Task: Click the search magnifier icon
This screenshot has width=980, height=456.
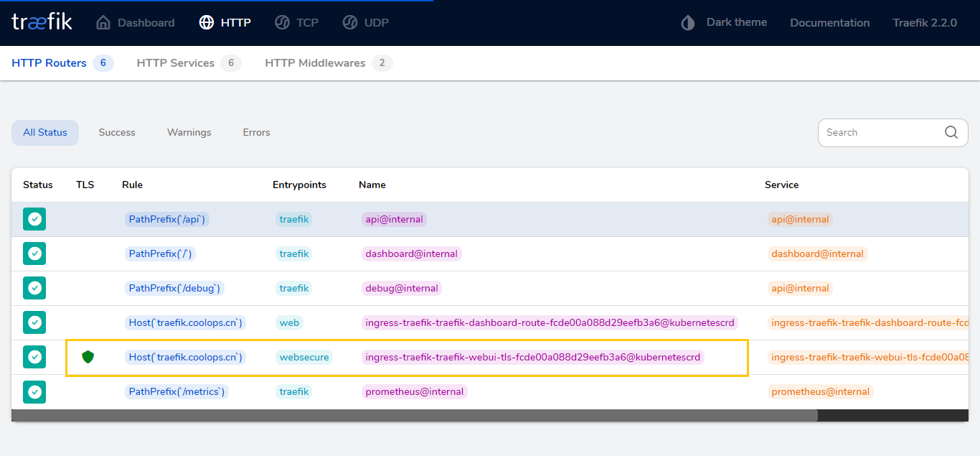Action: [951, 132]
